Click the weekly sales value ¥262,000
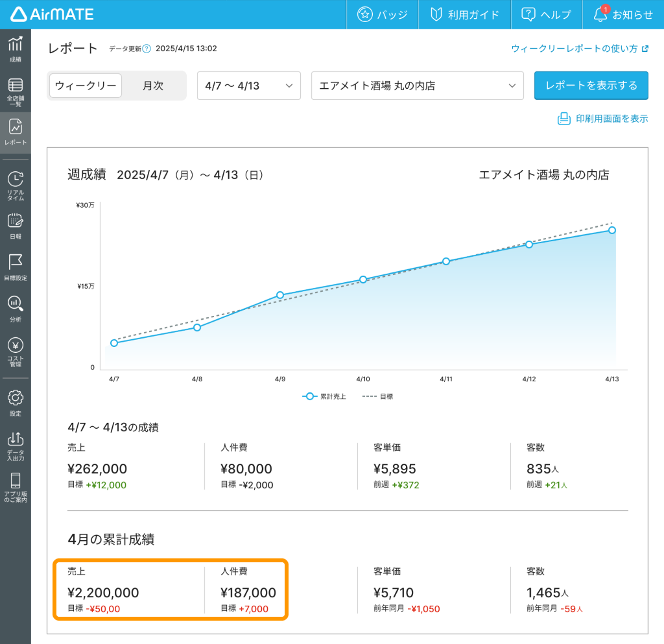 (x=97, y=469)
